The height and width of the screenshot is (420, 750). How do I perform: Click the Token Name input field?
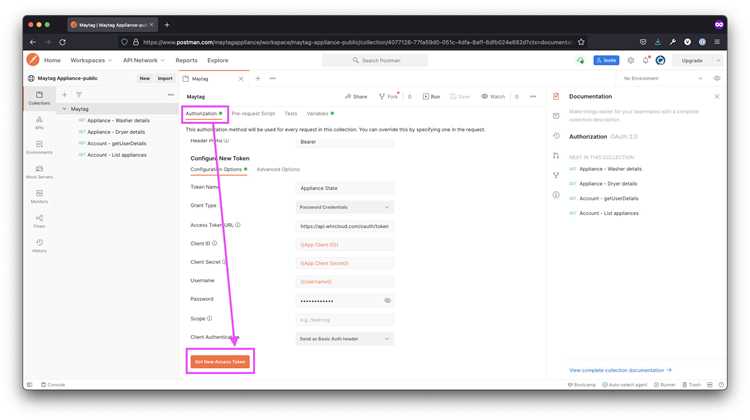click(344, 188)
